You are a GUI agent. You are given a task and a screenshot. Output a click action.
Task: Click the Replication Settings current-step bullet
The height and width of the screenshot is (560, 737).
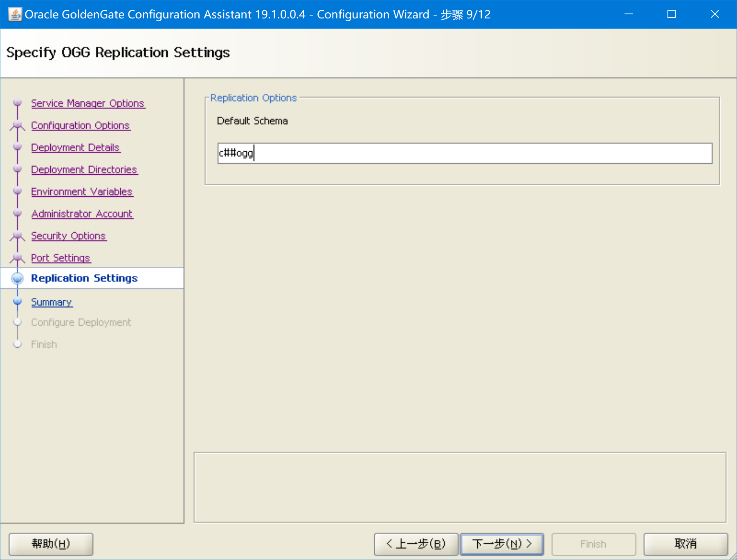17,278
